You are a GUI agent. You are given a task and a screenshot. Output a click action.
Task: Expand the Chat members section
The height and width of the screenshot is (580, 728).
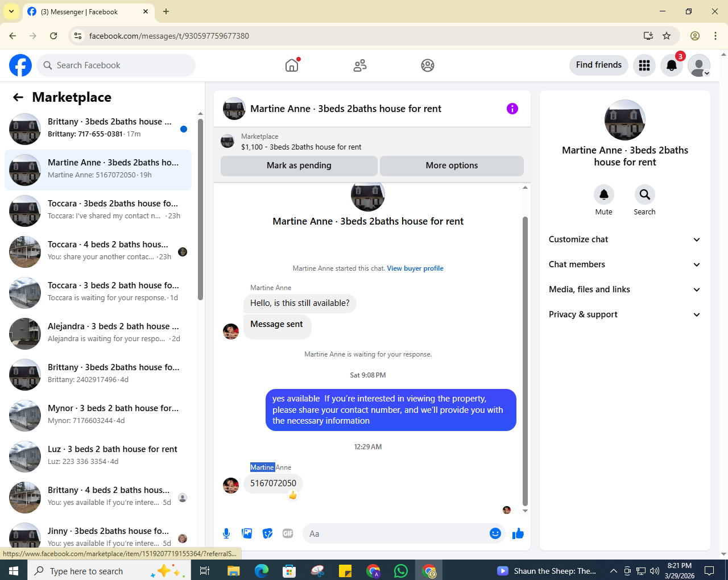(625, 264)
